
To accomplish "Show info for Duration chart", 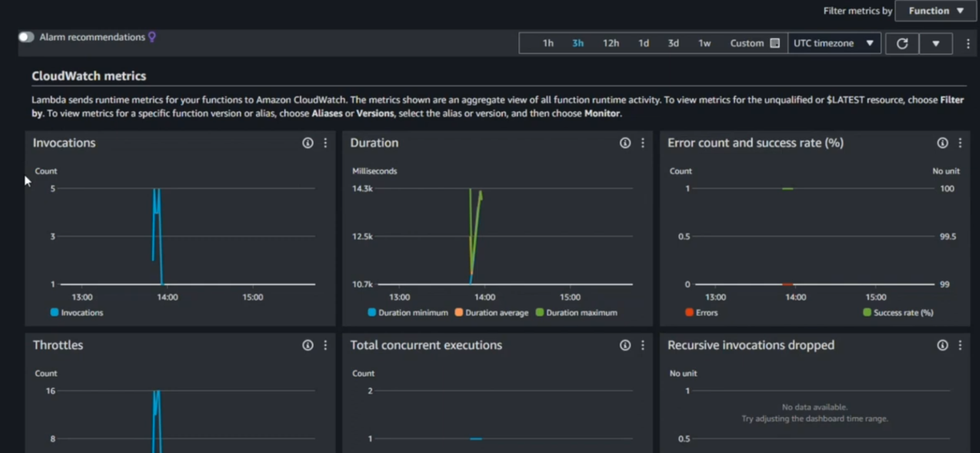I will (x=625, y=143).
